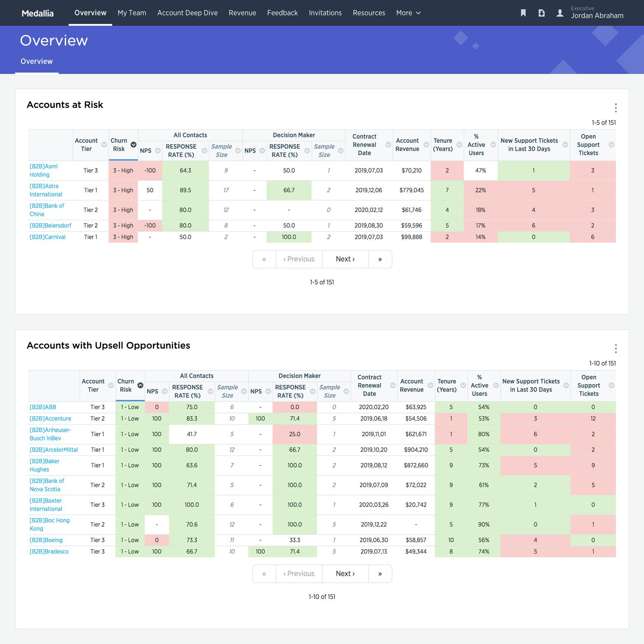Screen dimensions: 644x644
Task: Open Account Tier column dropdown in Accounts at Risk
Action: click(104, 145)
